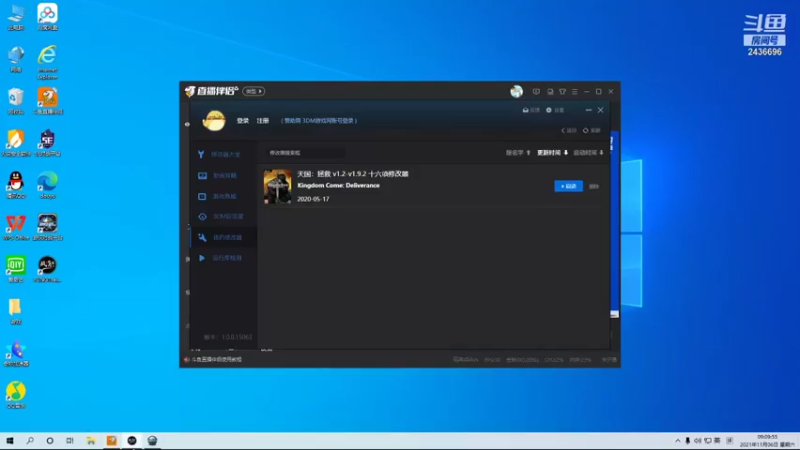Click the trainer search box
The width and height of the screenshot is (800, 450).
(305, 153)
